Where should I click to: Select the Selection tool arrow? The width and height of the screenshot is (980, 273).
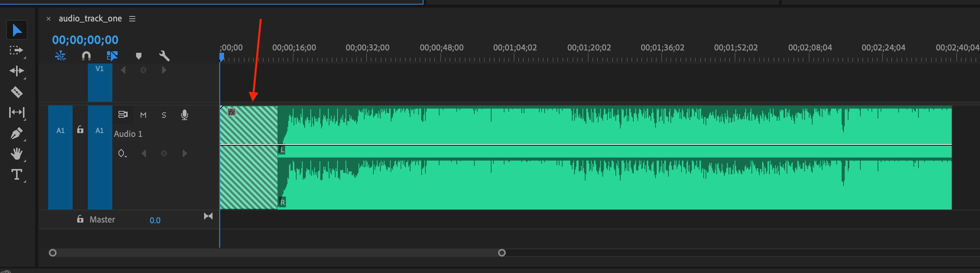[x=17, y=30]
